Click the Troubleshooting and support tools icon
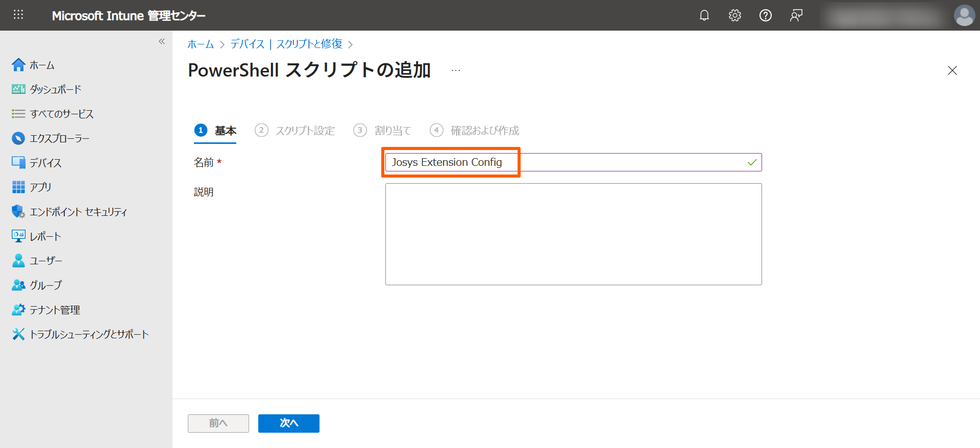The height and width of the screenshot is (448, 980). point(18,334)
